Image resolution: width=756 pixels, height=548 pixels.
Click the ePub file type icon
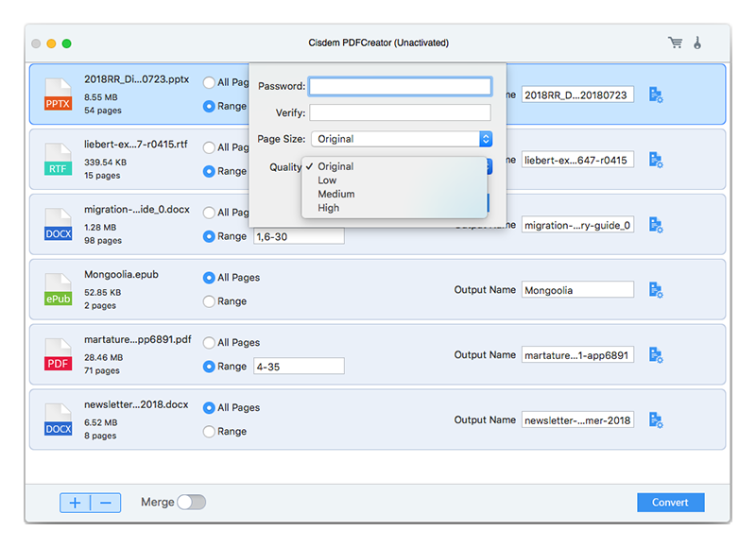click(x=58, y=290)
